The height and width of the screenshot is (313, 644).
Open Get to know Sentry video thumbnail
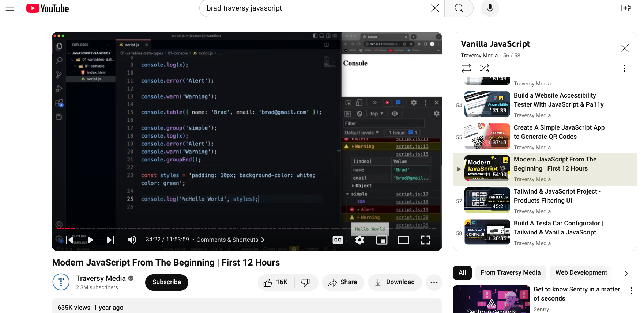tap(492, 299)
